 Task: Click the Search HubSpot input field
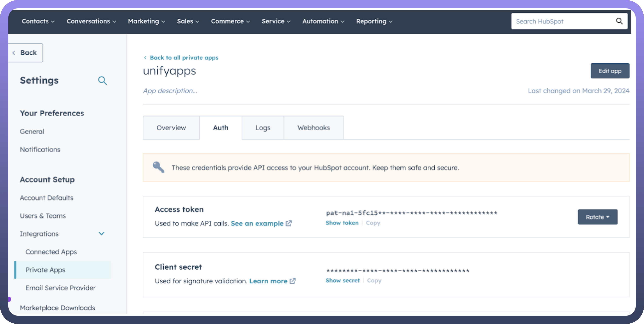click(x=562, y=22)
